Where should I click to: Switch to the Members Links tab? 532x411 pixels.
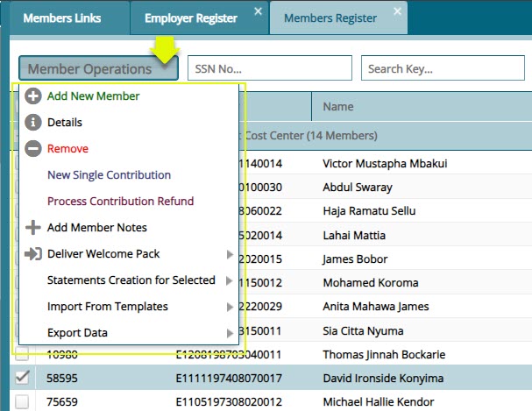click(x=62, y=18)
